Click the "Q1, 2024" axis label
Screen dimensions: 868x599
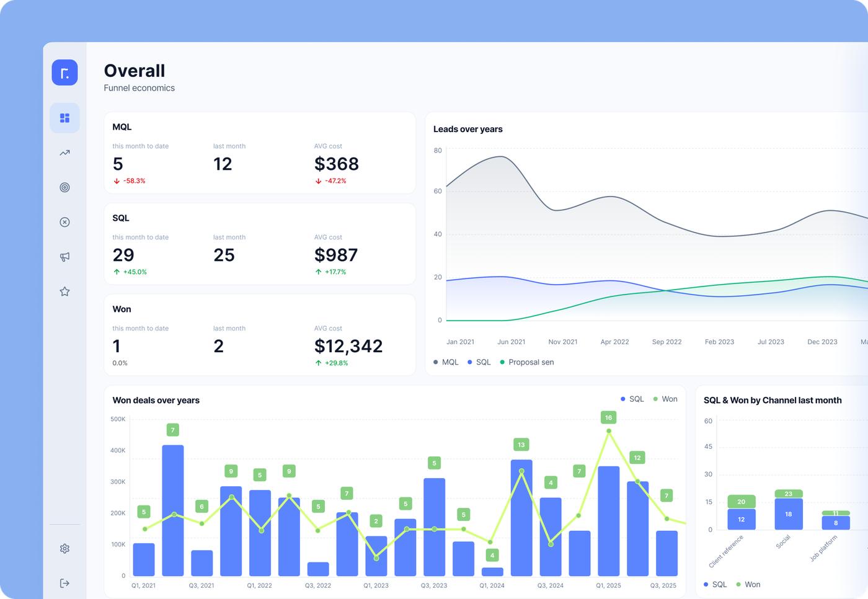pyautogui.click(x=492, y=585)
